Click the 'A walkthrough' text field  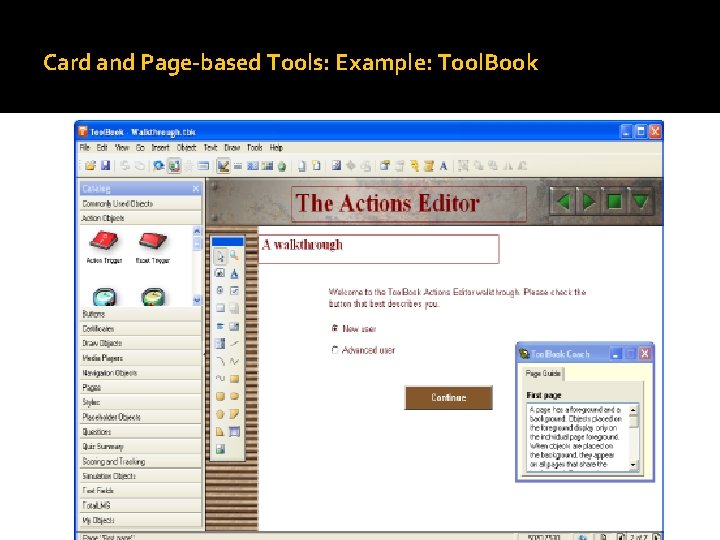[x=379, y=249]
